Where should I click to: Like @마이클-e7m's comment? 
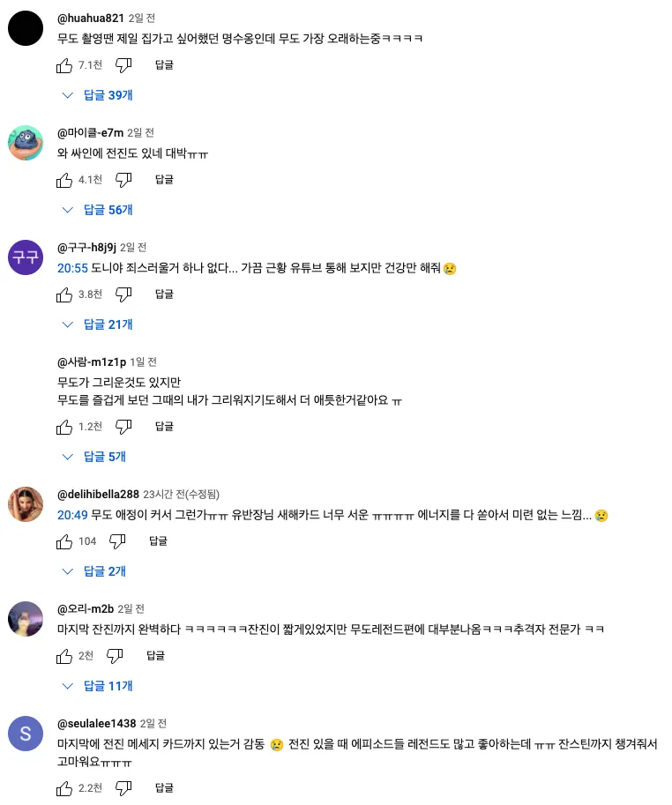pyautogui.click(x=64, y=179)
